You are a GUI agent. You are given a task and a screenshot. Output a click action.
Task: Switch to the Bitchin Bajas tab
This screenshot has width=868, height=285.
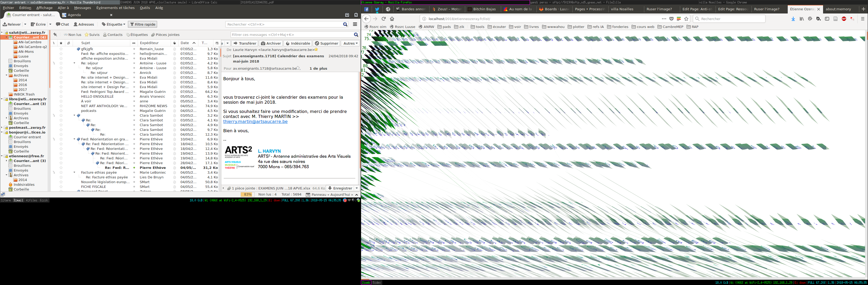click(484, 9)
